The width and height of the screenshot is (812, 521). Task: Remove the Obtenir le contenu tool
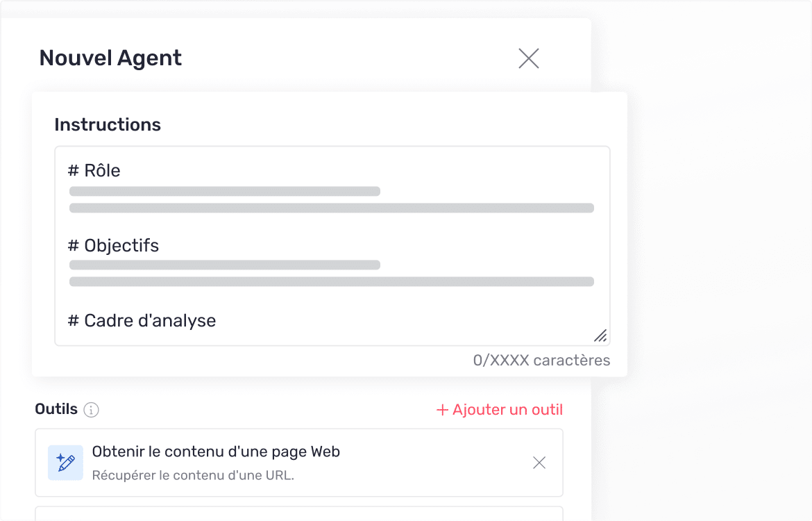click(539, 463)
